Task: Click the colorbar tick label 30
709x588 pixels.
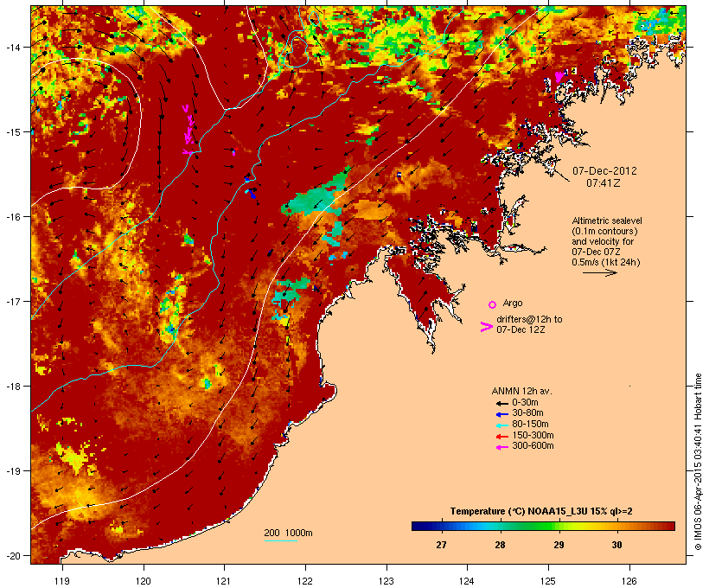Action: click(x=616, y=545)
